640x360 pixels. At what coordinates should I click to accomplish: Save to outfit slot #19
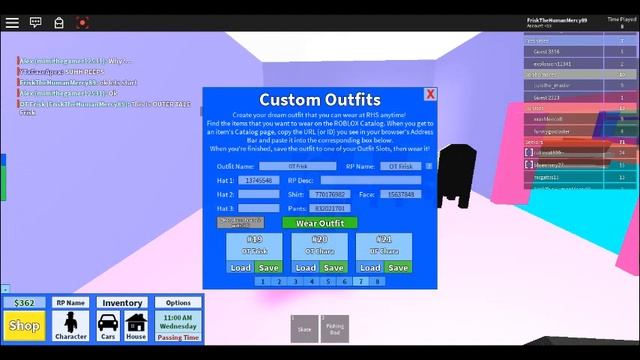click(268, 267)
